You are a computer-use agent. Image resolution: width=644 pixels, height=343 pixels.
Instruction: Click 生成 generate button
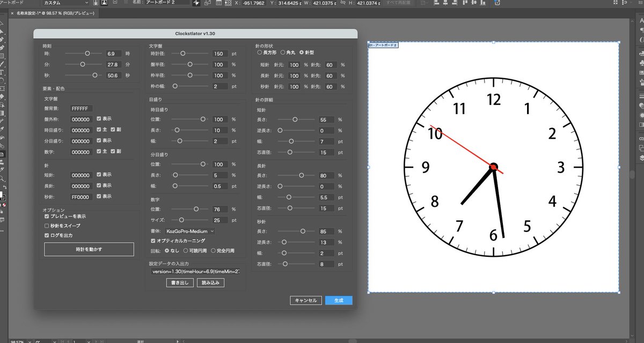coord(339,300)
